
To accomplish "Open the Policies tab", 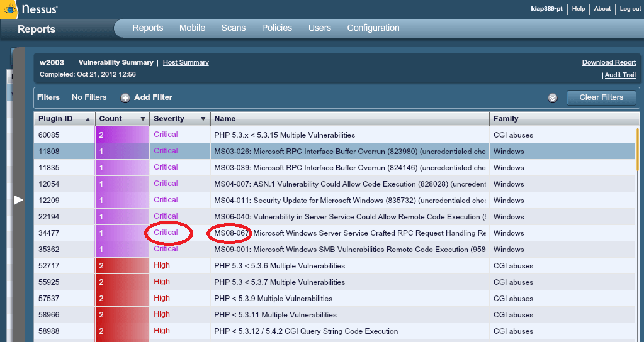I will [x=277, y=28].
